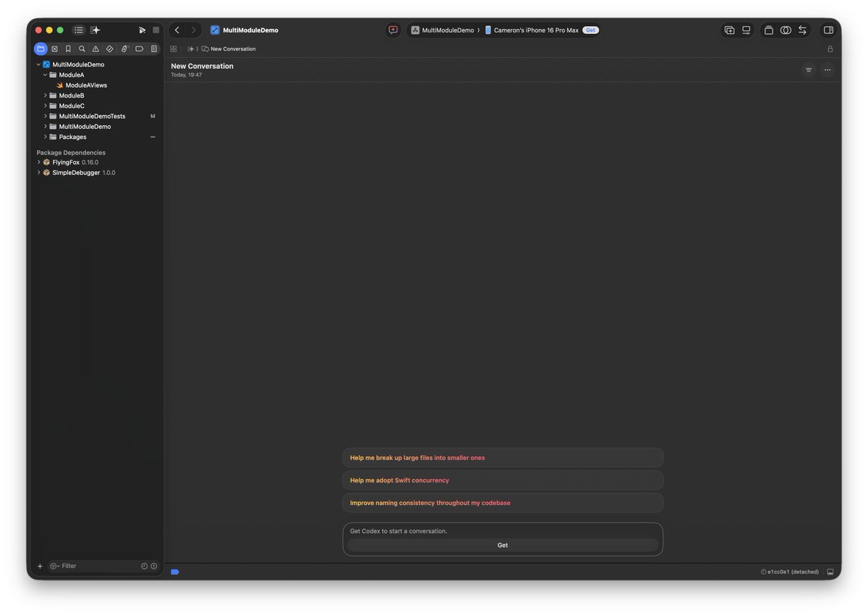
Task: Choose 'Help me break up large files' suggestion
Action: tap(503, 458)
